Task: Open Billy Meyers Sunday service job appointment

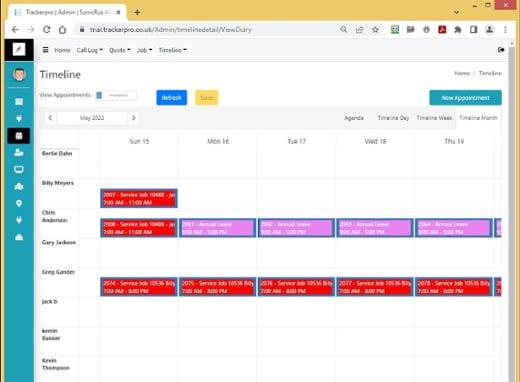Action: tap(139, 198)
